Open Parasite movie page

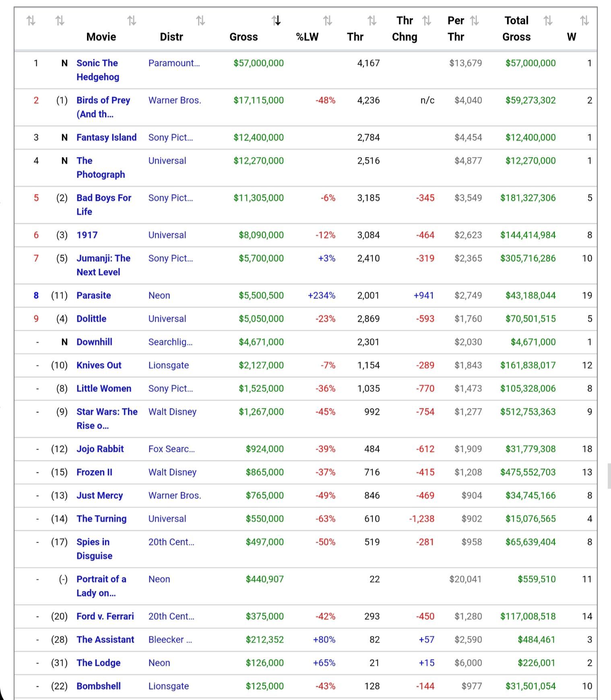94,295
